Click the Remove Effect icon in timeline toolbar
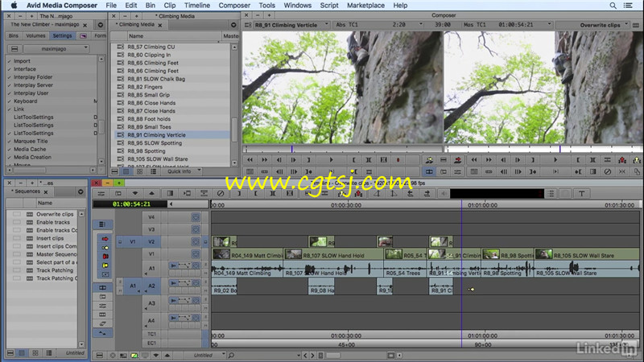644x362 pixels. [x=221, y=193]
